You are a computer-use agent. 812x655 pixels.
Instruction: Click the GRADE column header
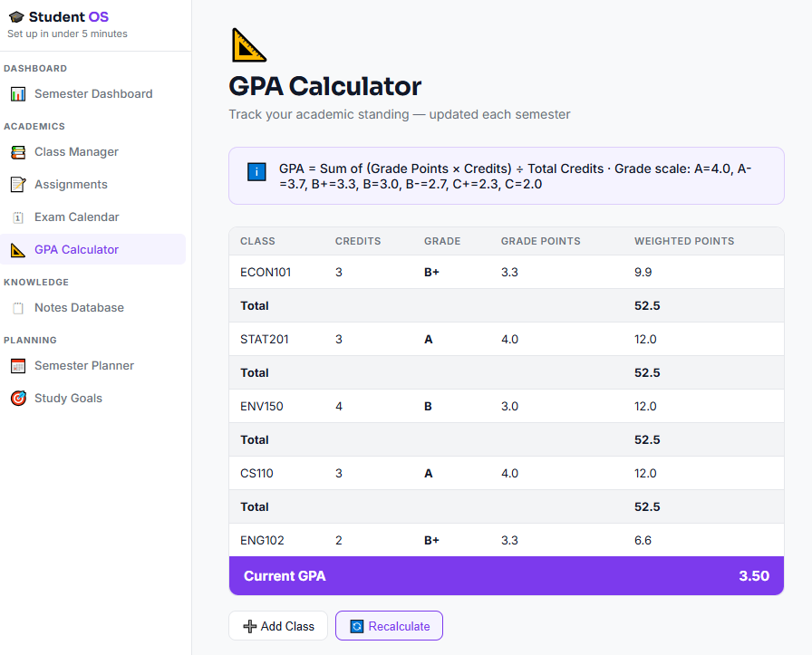(x=442, y=241)
